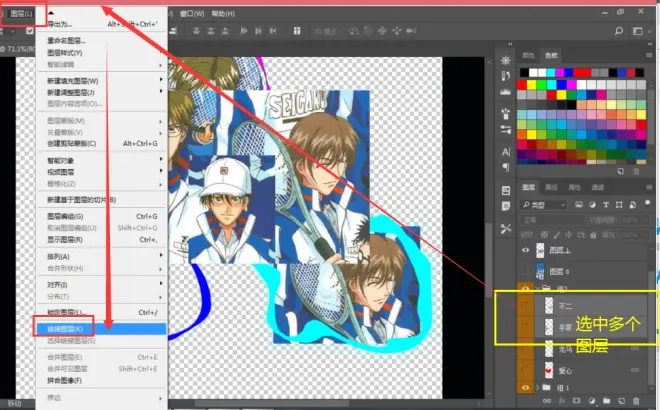This screenshot has width=660, height=410.
Task: Click delete layer trash icon in layers panel
Action: click(636, 401)
